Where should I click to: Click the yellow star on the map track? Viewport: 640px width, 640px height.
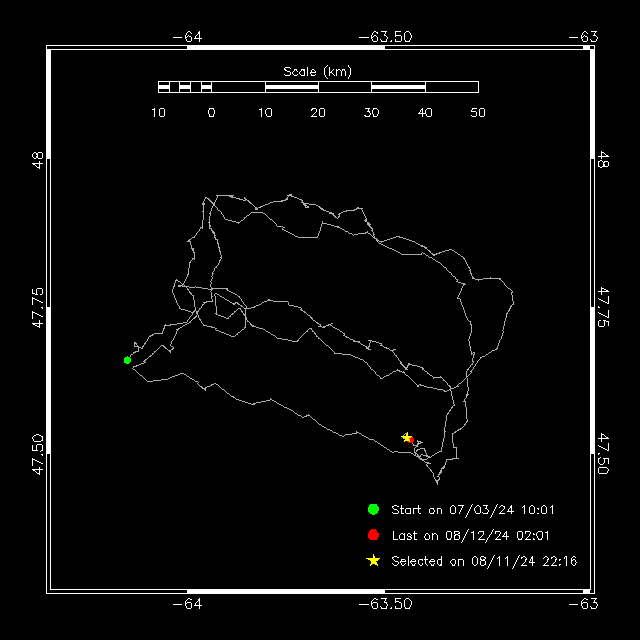click(x=406, y=437)
